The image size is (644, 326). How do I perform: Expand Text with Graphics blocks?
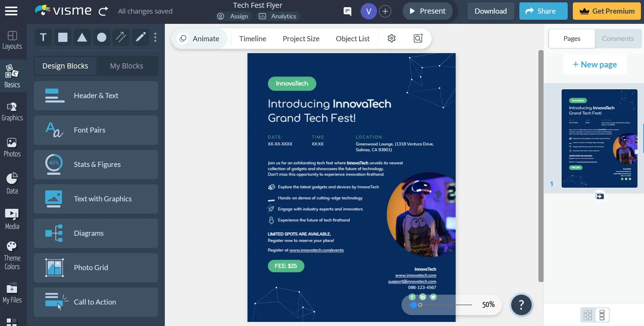[x=96, y=199]
